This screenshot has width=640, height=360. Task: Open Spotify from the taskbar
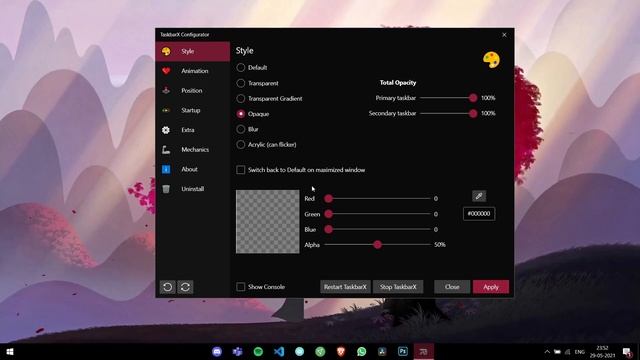(x=258, y=351)
